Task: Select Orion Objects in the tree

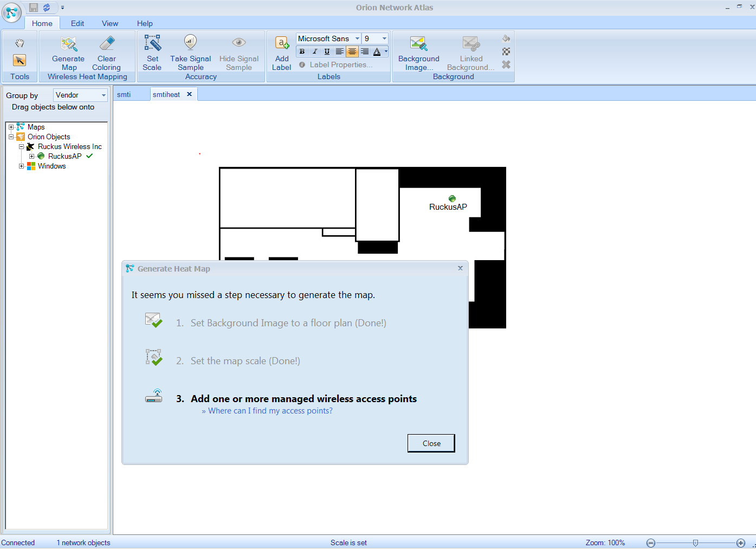Action: [49, 137]
